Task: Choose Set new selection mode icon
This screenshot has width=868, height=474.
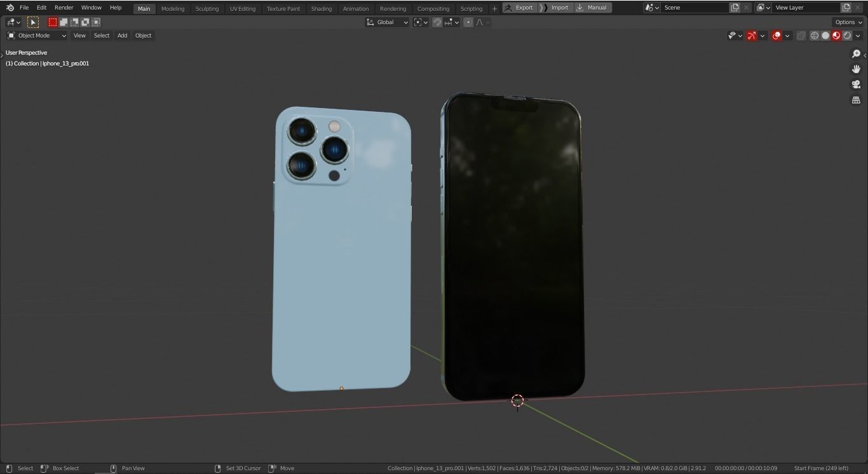Action: (x=53, y=22)
